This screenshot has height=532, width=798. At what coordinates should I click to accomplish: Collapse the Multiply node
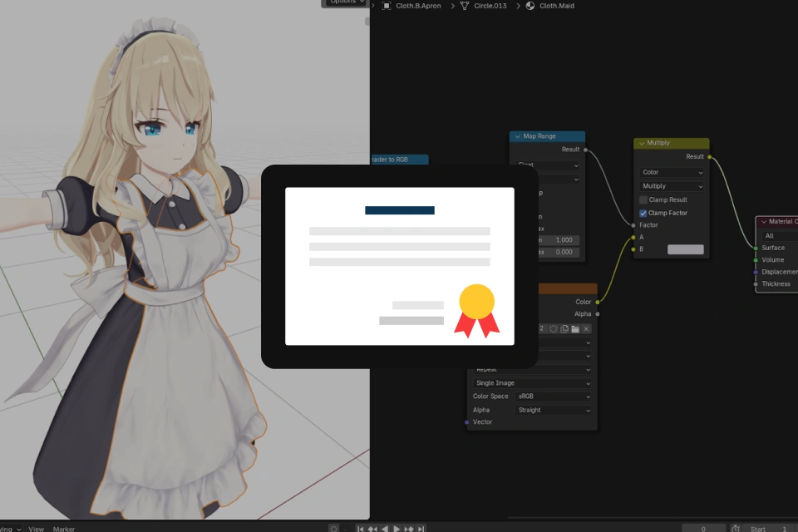[x=642, y=143]
